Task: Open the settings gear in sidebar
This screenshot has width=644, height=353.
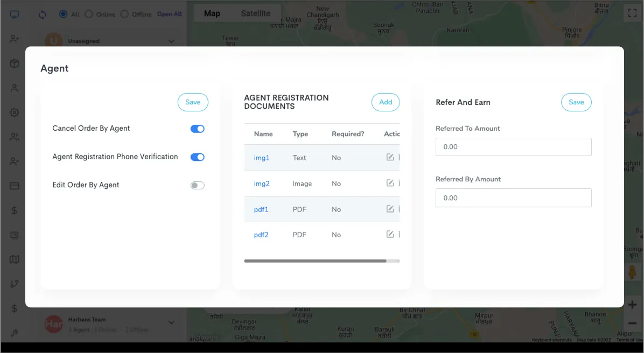Action: 15,112
